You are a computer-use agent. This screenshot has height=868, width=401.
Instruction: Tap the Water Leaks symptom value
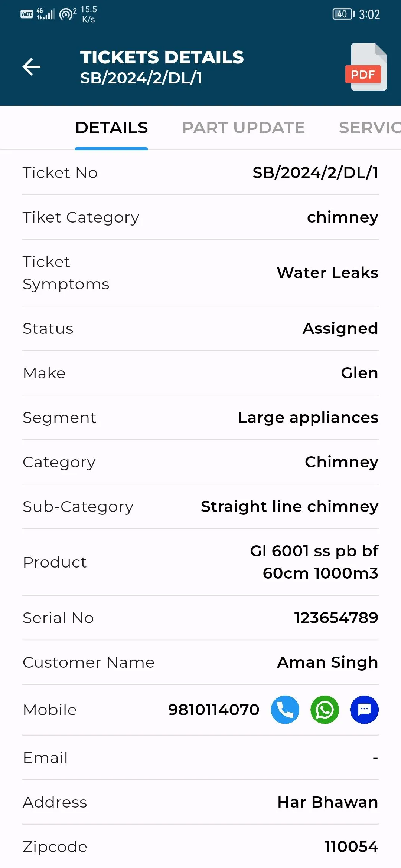point(327,273)
